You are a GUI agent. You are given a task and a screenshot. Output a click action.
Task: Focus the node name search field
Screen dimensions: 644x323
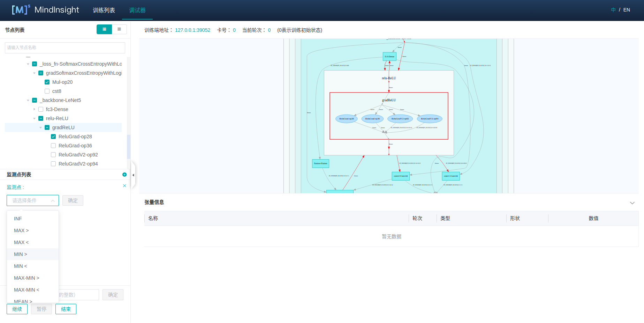point(65,47)
